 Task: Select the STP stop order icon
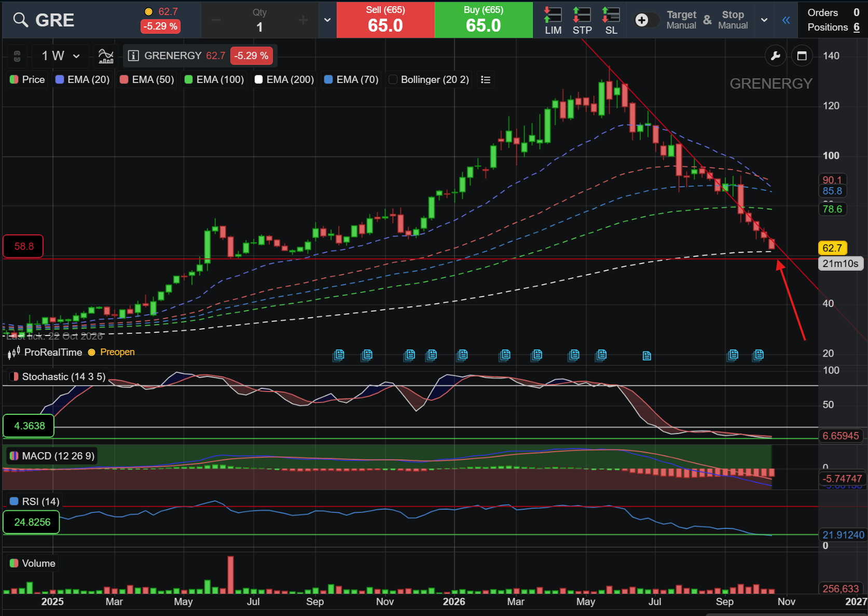(582, 21)
